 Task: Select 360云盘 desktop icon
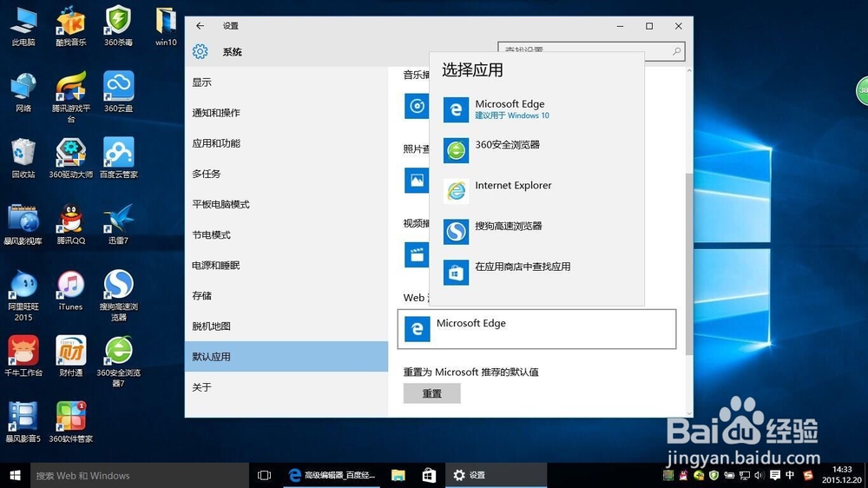click(x=118, y=92)
